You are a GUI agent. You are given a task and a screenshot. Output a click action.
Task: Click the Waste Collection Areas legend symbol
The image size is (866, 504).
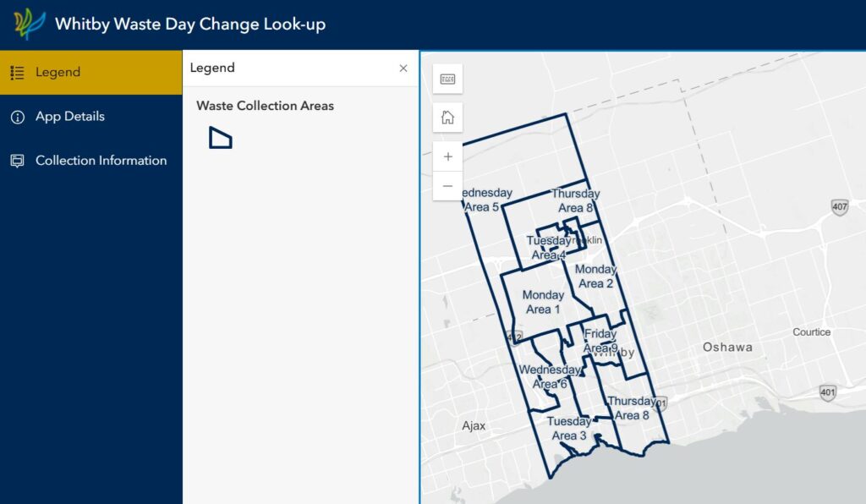tap(220, 138)
